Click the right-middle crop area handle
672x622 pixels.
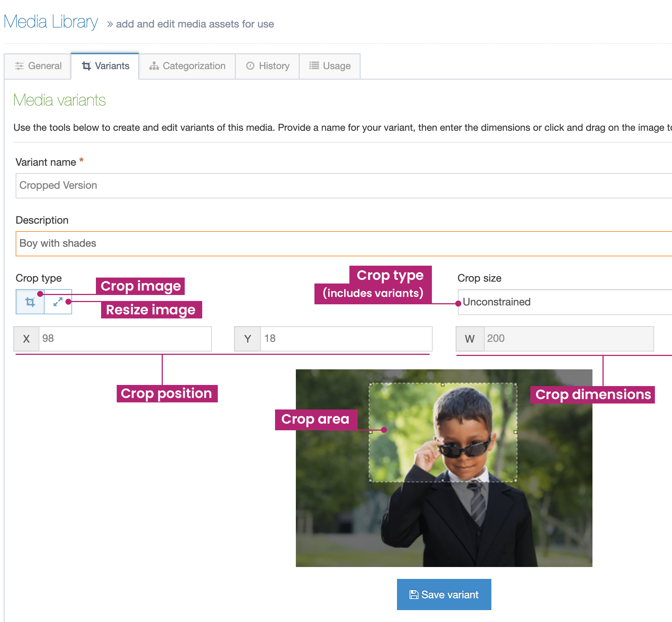[x=516, y=432]
